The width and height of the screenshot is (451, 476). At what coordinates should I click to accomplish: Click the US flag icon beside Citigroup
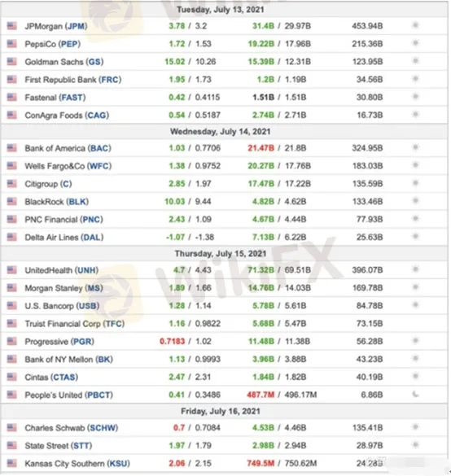point(12,184)
